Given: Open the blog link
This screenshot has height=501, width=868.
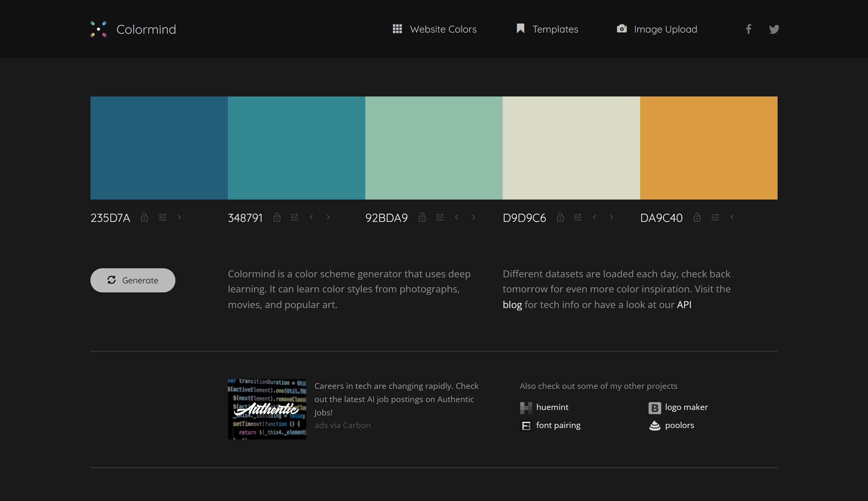Looking at the screenshot, I should pos(512,304).
